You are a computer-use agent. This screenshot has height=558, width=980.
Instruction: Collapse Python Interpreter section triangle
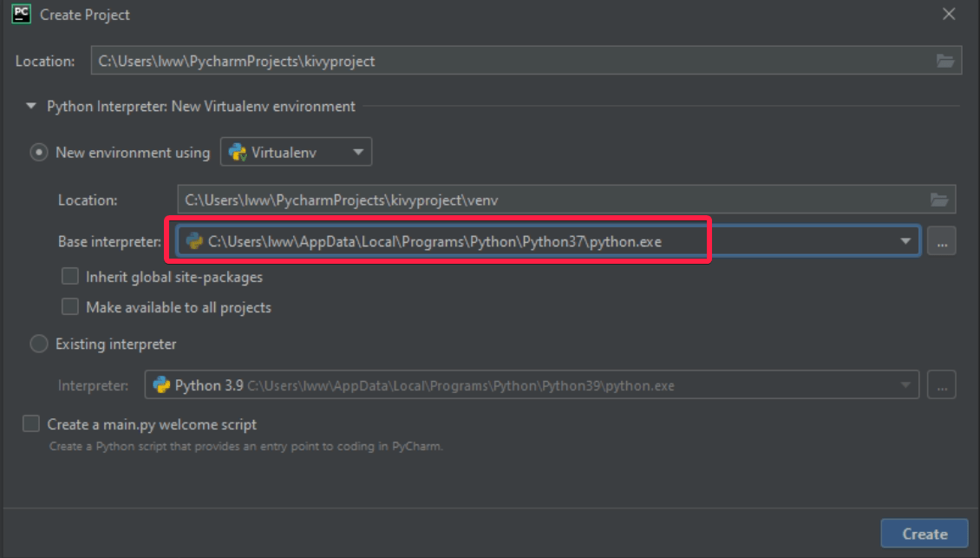(x=31, y=107)
